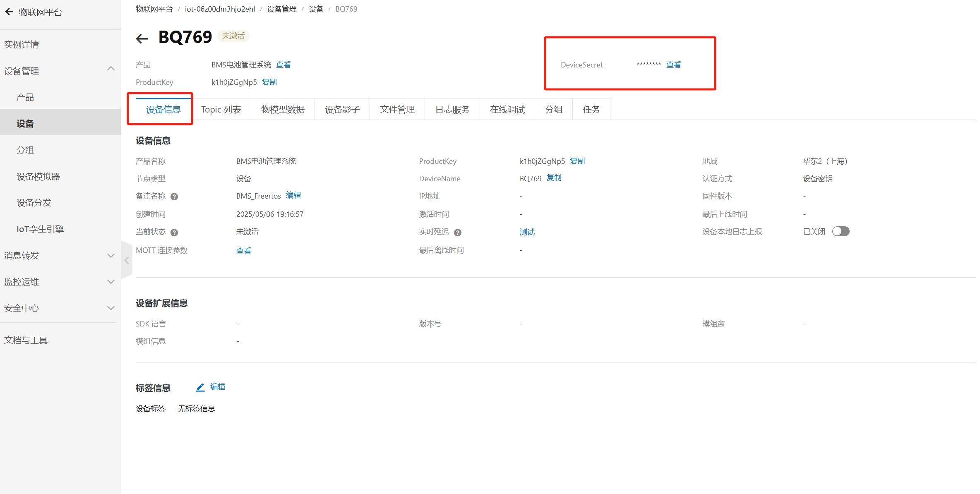Click 测试 link for 实时延迟
Screen dimensions: 980x494
[x=527, y=232]
